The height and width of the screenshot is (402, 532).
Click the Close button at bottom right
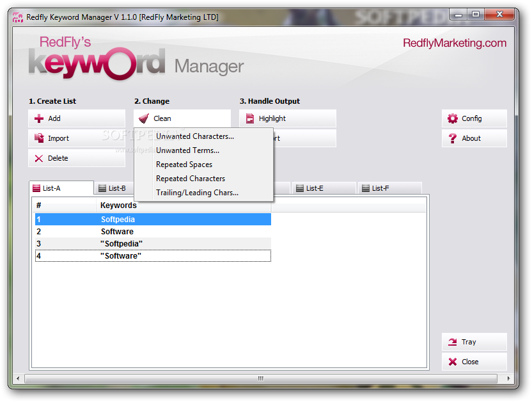click(474, 362)
